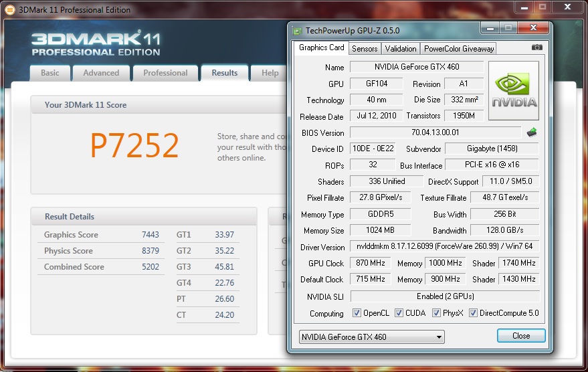The image size is (588, 372).
Task: Click the Name field NVIDIA GeForce GTX 460
Action: [x=417, y=67]
